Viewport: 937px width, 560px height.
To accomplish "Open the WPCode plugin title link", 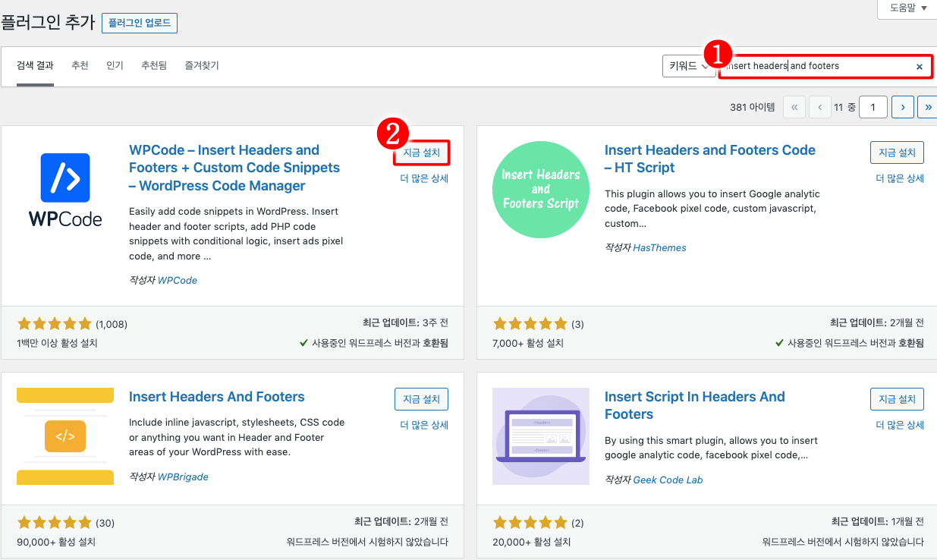I will click(x=234, y=168).
